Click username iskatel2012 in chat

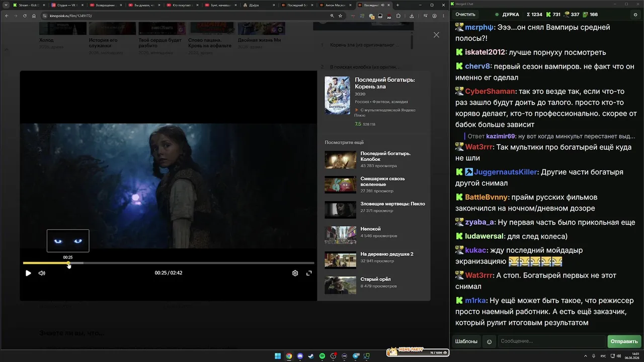[485, 52]
